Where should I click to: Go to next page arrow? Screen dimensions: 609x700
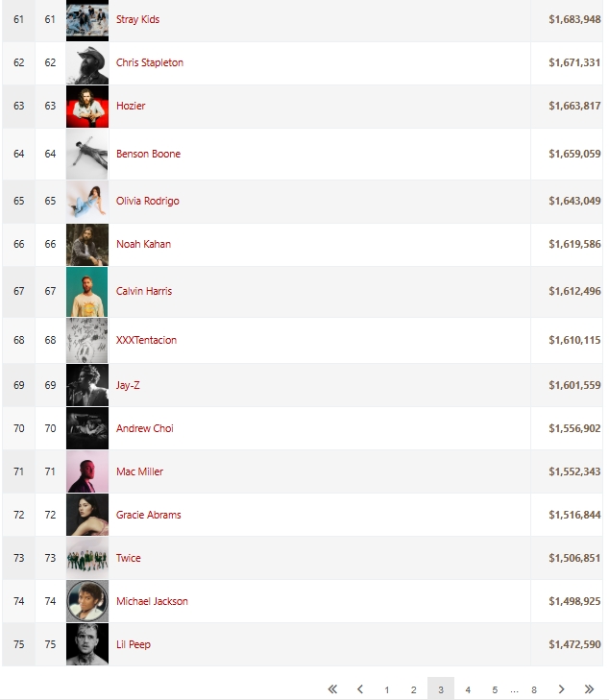[x=562, y=688]
